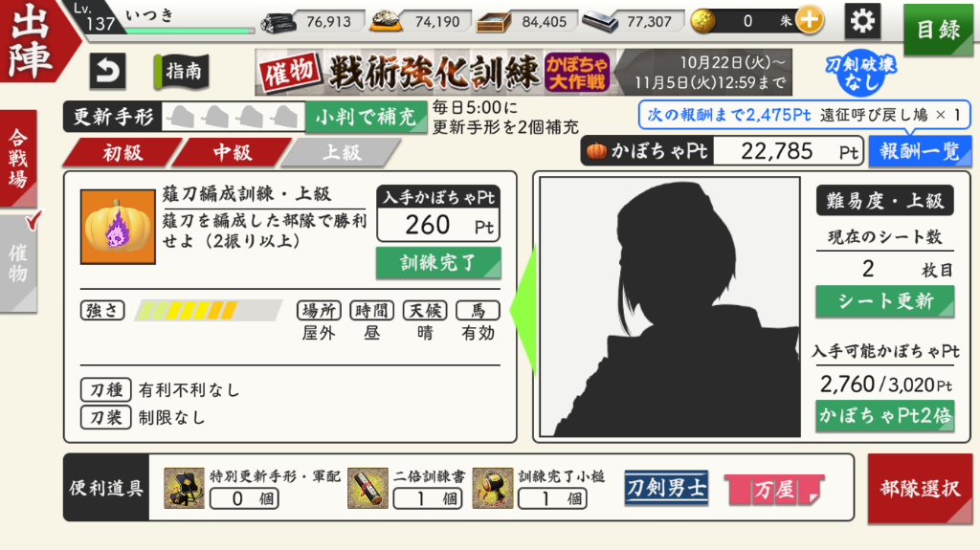Open the 合戦場 side tab
980x550 pixels.
coord(18,159)
